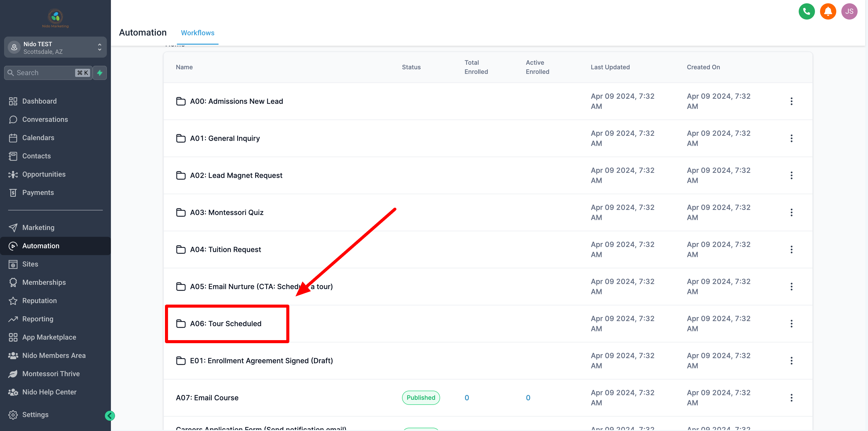The image size is (868, 431).
Task: Open Conversations in the sidebar
Action: click(x=55, y=119)
